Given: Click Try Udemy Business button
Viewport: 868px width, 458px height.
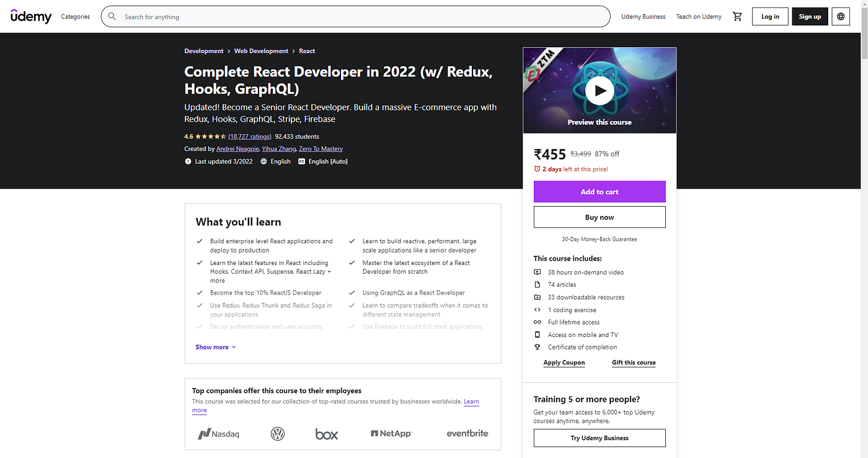Looking at the screenshot, I should point(600,438).
